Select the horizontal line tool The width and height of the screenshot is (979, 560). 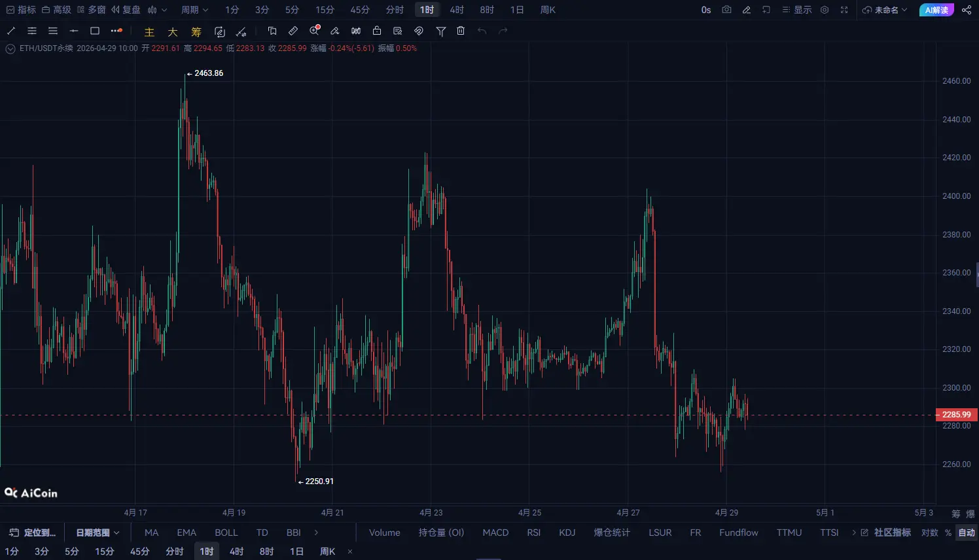(x=74, y=31)
